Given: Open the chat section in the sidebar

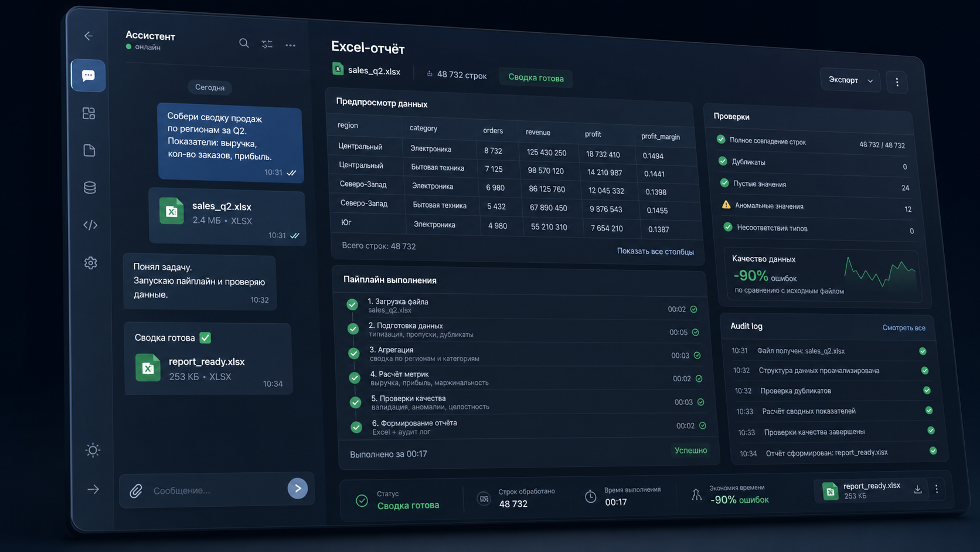Looking at the screenshot, I should coord(89,76).
